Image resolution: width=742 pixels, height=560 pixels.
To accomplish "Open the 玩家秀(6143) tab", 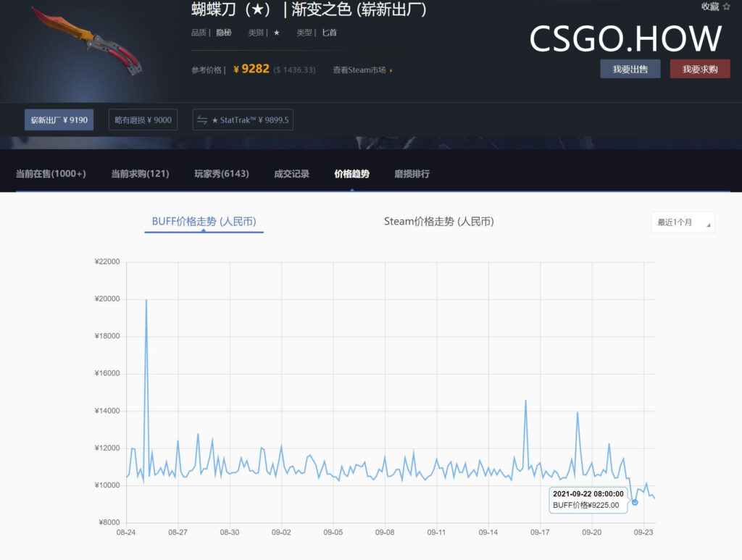I will [x=222, y=174].
